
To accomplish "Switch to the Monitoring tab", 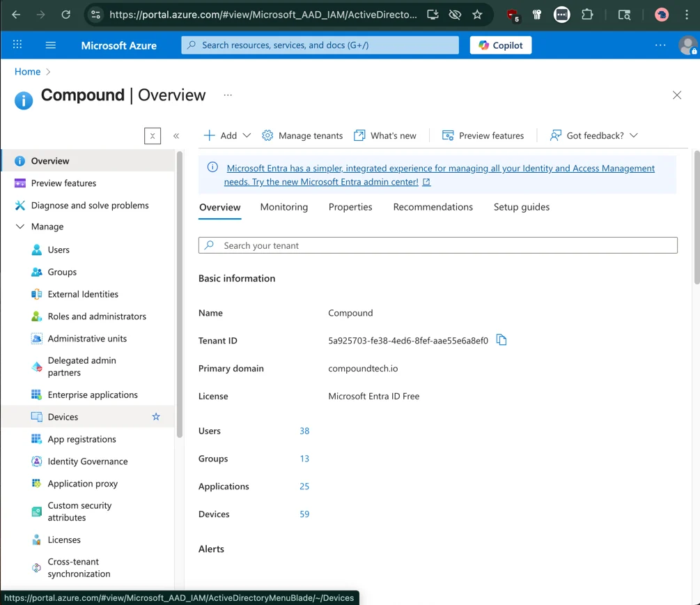I will coord(283,207).
